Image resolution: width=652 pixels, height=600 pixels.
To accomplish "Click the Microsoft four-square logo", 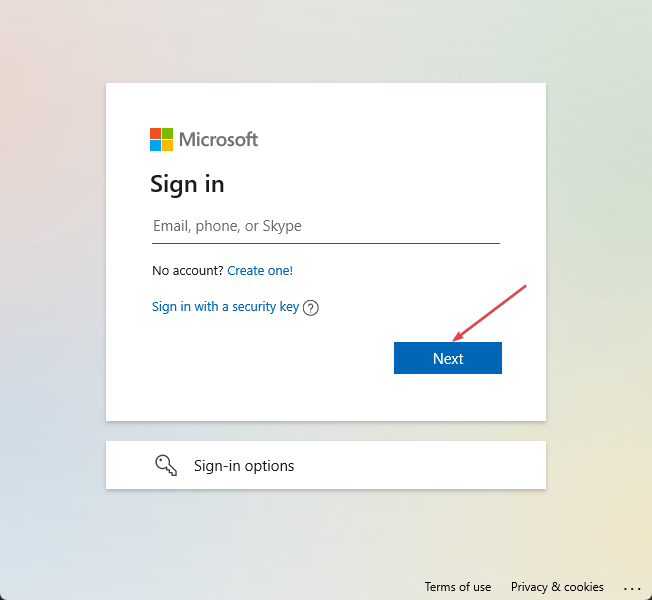I will (161, 139).
